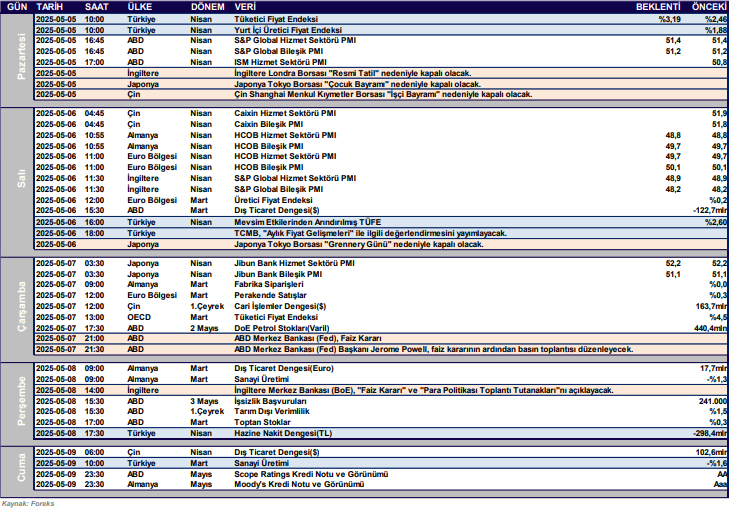Click 'Hazine Nakit Dengesi(TL)'
This screenshot has width=729, height=511.
[283, 433]
